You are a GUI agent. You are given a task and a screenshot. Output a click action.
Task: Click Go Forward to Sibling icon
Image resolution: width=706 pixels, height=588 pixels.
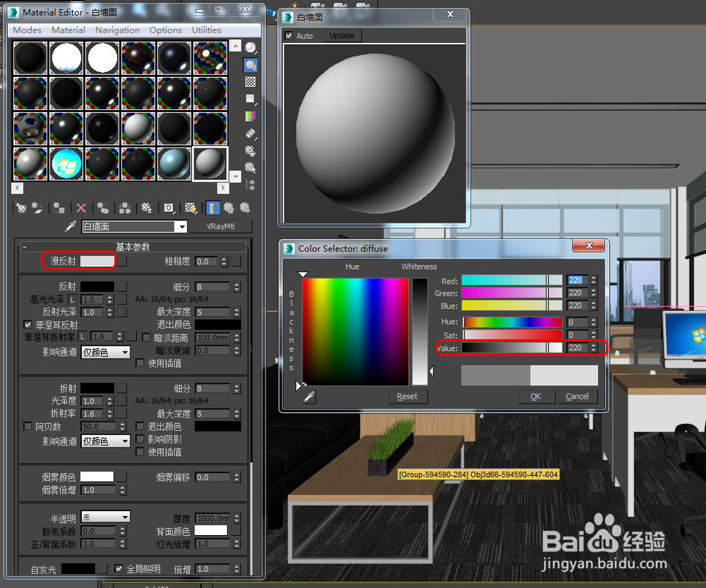pyautogui.click(x=244, y=208)
